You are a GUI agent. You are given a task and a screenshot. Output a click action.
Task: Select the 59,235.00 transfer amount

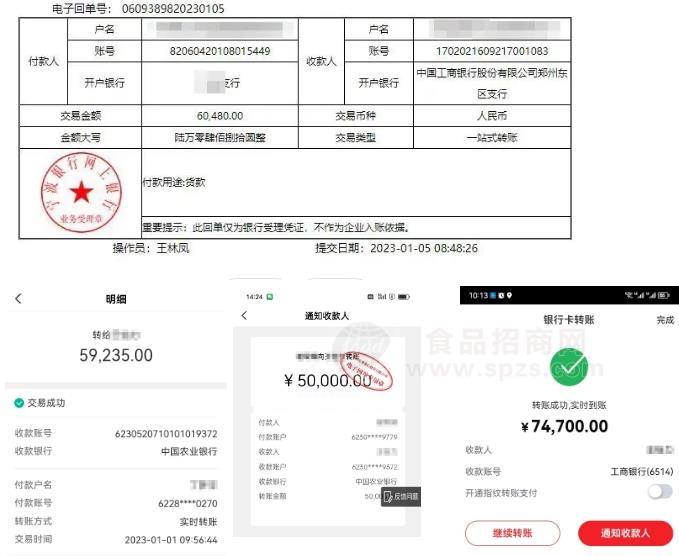pyautogui.click(x=116, y=355)
